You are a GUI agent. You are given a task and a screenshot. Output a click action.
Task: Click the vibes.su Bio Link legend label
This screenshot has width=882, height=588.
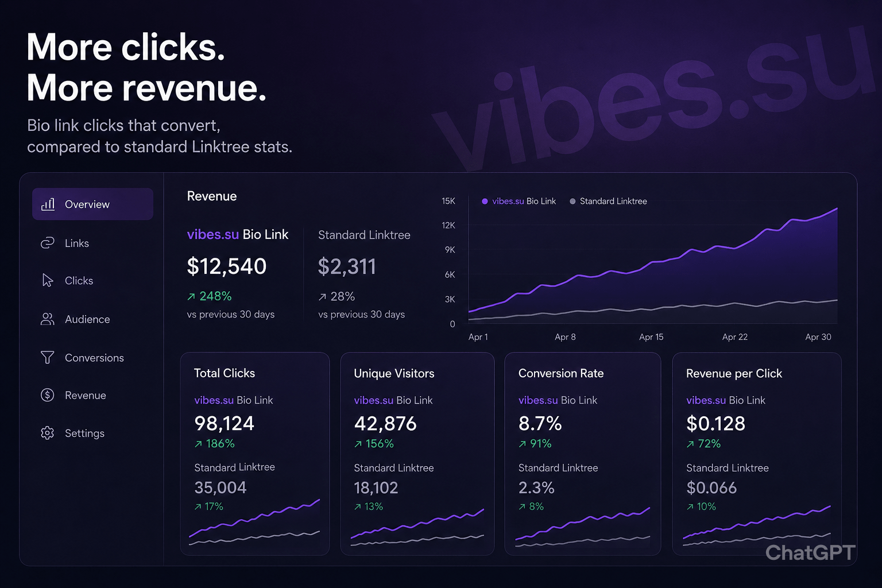(x=524, y=202)
